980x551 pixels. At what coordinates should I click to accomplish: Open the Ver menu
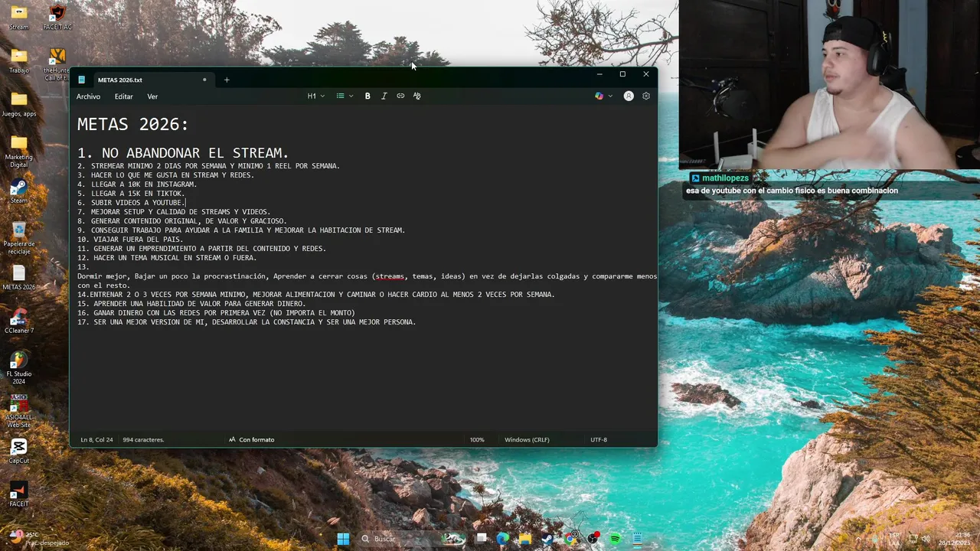click(152, 96)
